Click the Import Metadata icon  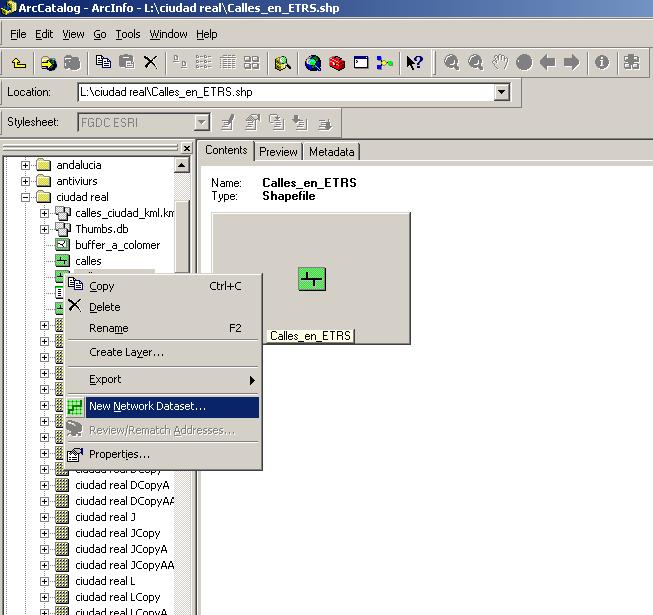(x=300, y=123)
